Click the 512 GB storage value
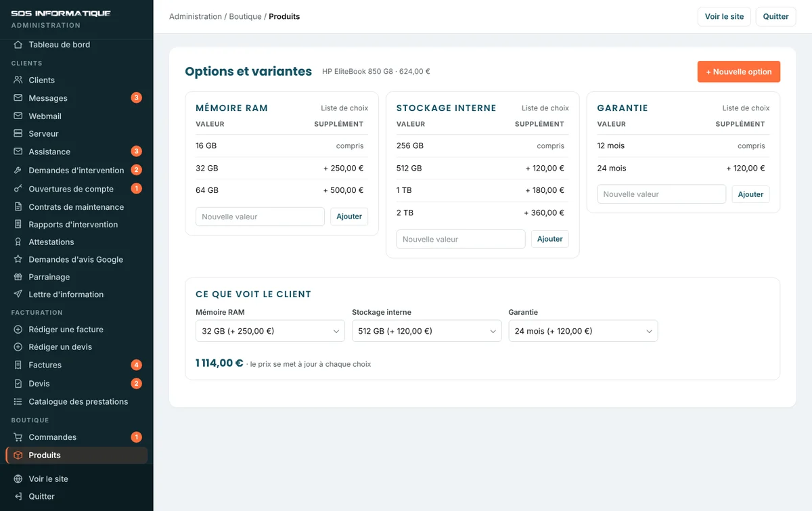Image resolution: width=812 pixels, height=511 pixels. pos(409,169)
